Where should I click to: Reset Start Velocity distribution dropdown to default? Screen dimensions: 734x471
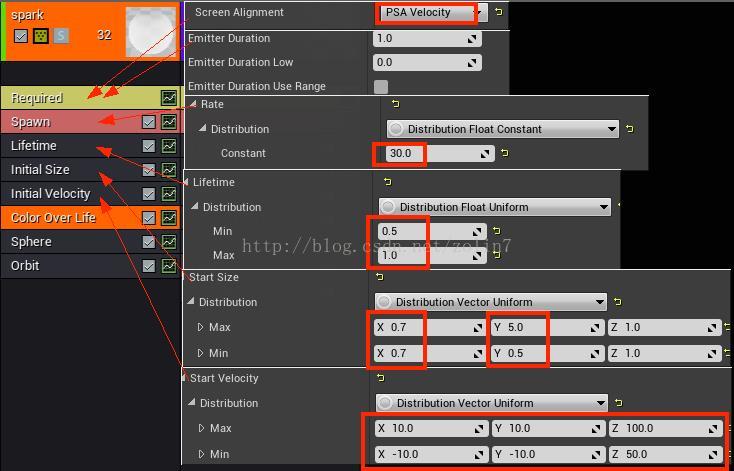coord(619,403)
